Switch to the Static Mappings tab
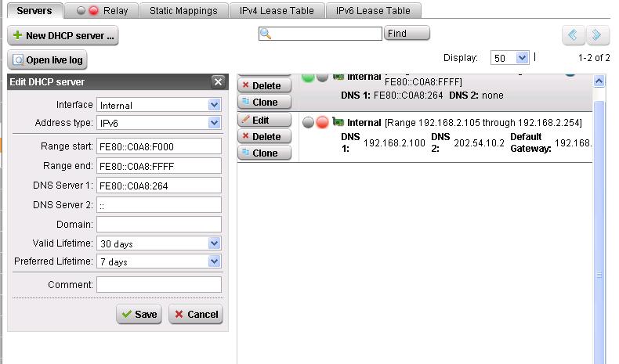This screenshot has height=364, width=619. click(184, 10)
